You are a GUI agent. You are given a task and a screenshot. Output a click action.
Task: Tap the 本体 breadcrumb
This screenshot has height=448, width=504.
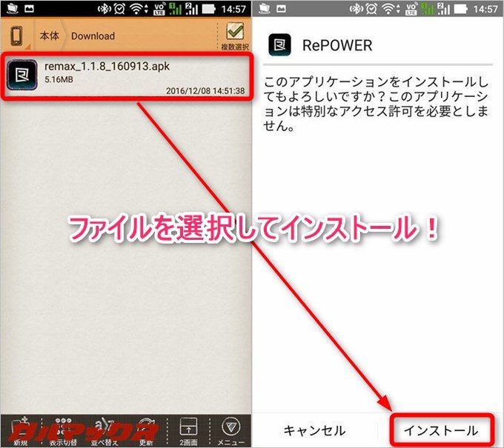pos(49,36)
